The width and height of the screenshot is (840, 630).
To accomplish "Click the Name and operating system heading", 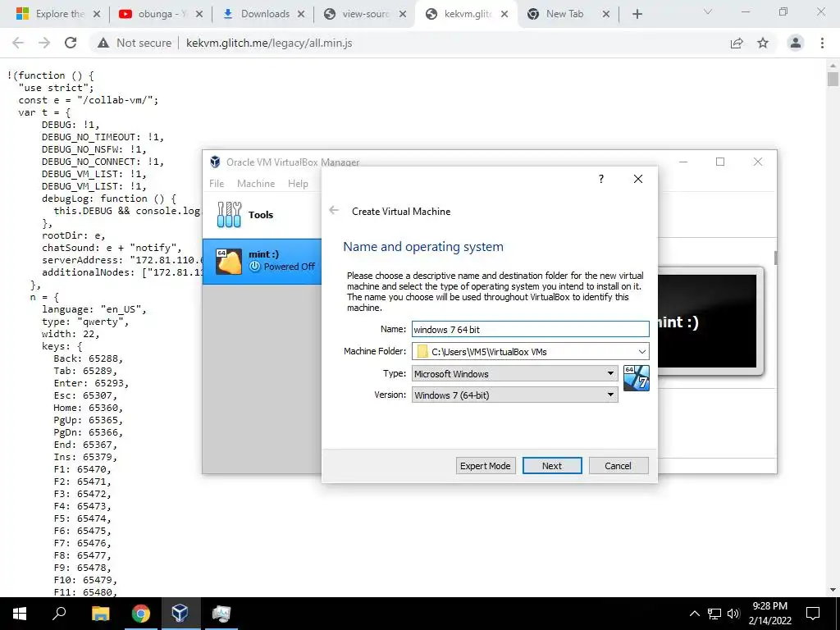I will coord(423,246).
